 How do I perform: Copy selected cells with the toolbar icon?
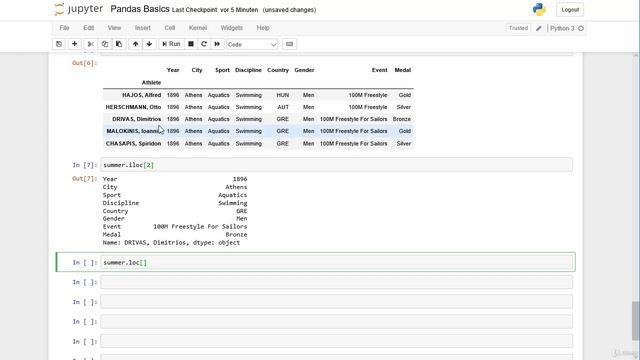[105, 44]
